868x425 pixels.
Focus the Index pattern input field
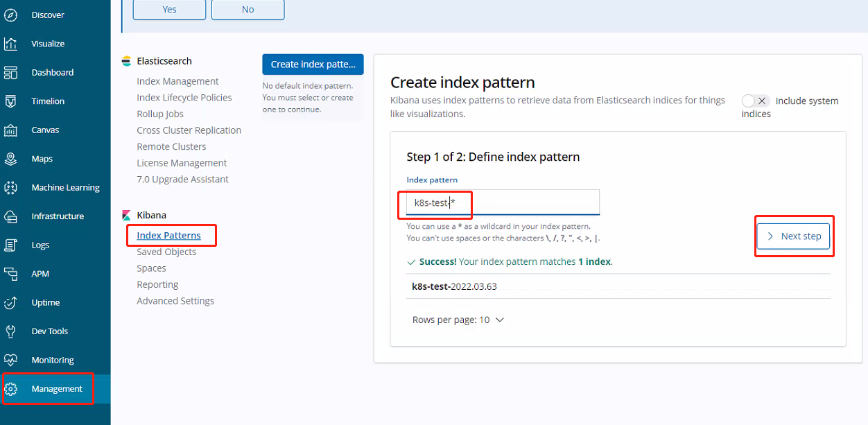click(503, 202)
